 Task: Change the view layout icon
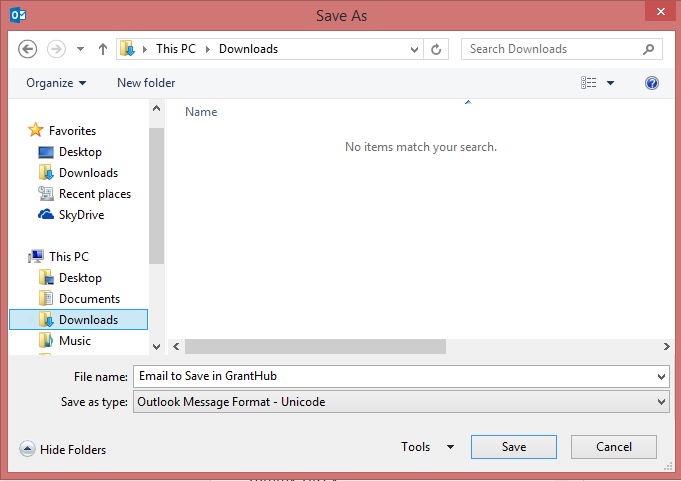coord(588,82)
